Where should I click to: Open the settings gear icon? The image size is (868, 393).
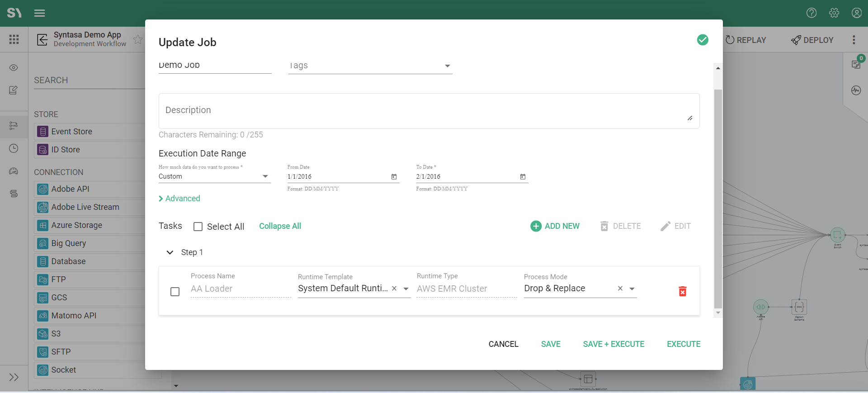[834, 13]
